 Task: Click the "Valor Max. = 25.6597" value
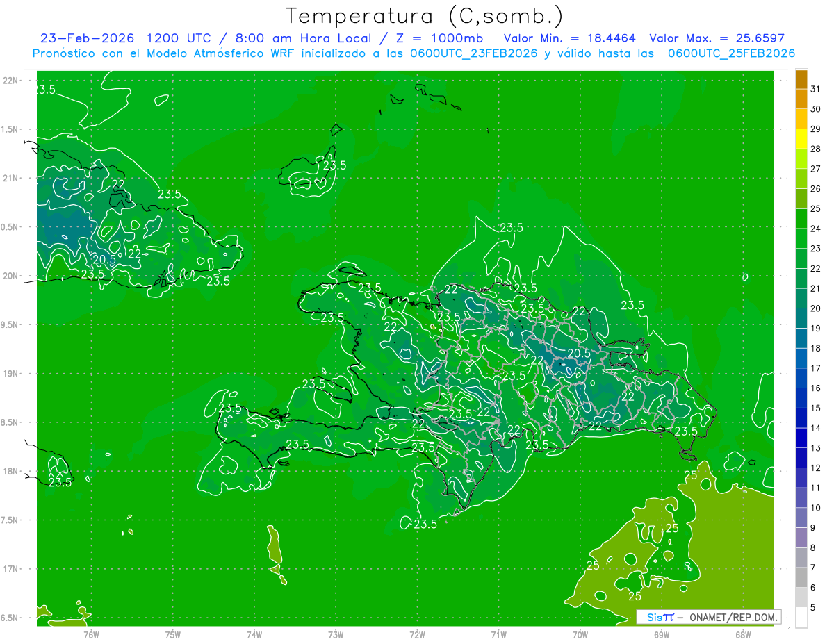(717, 38)
